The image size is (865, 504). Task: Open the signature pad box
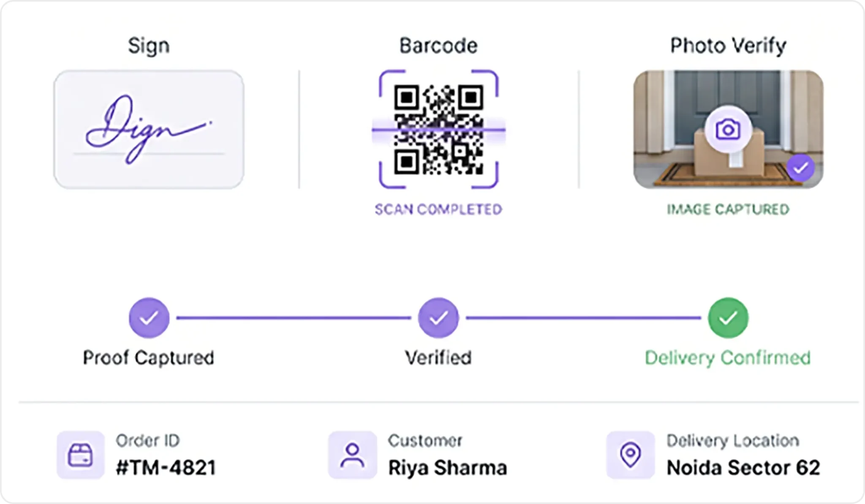click(149, 130)
